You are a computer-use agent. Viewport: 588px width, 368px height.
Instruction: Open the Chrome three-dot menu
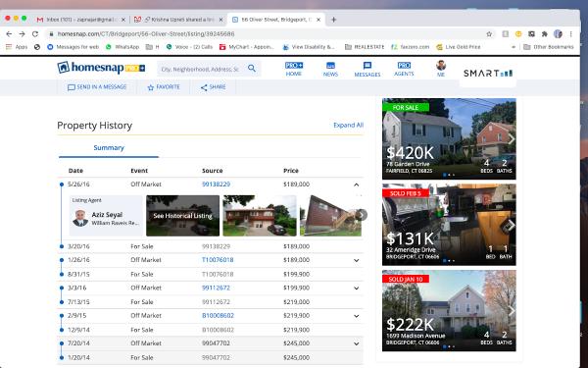[570, 34]
